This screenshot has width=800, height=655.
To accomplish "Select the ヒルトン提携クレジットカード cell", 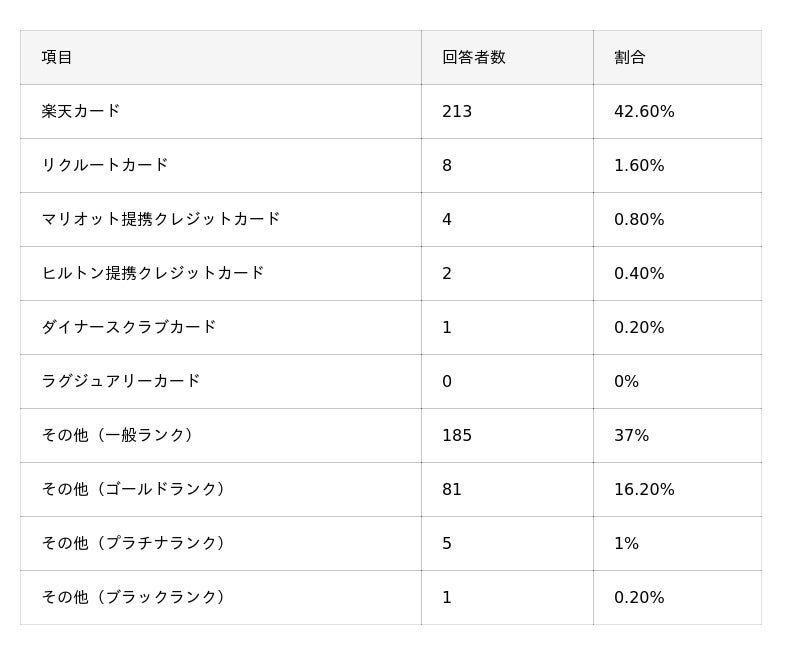I will tap(153, 273).
